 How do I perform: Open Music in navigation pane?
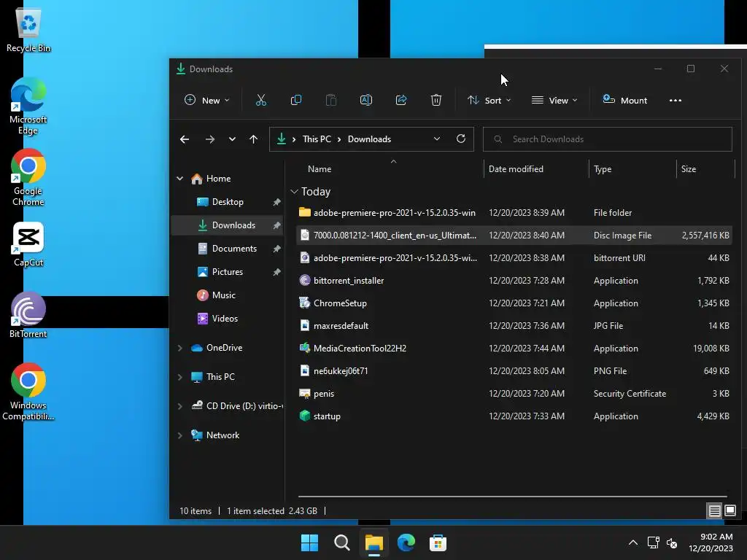tap(228, 295)
